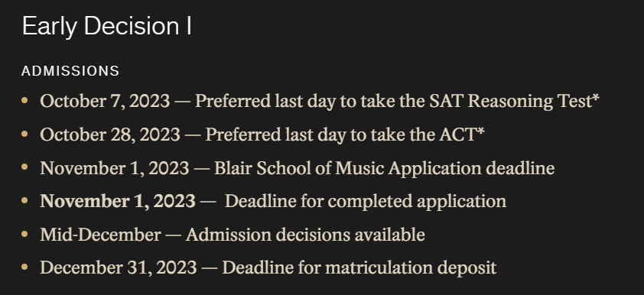Click the SAT Reasoning Test preferred day text
This screenshot has width=644, height=295.
point(397,102)
